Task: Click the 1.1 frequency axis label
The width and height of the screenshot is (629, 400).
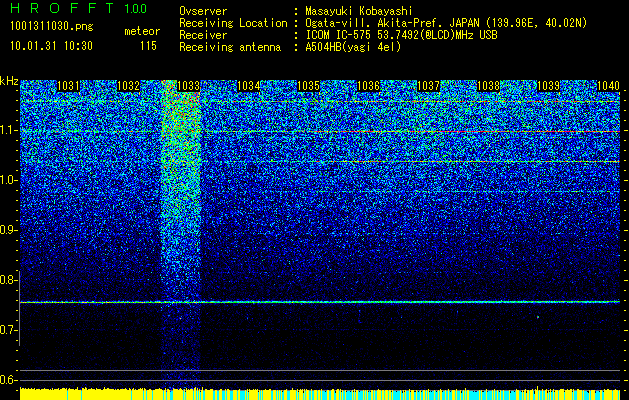Action: click(8, 130)
